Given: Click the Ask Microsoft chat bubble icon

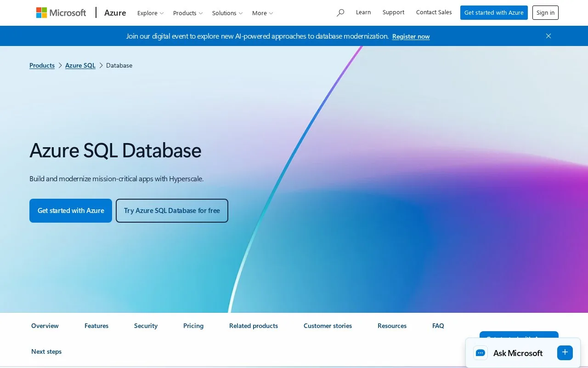Looking at the screenshot, I should point(481,353).
